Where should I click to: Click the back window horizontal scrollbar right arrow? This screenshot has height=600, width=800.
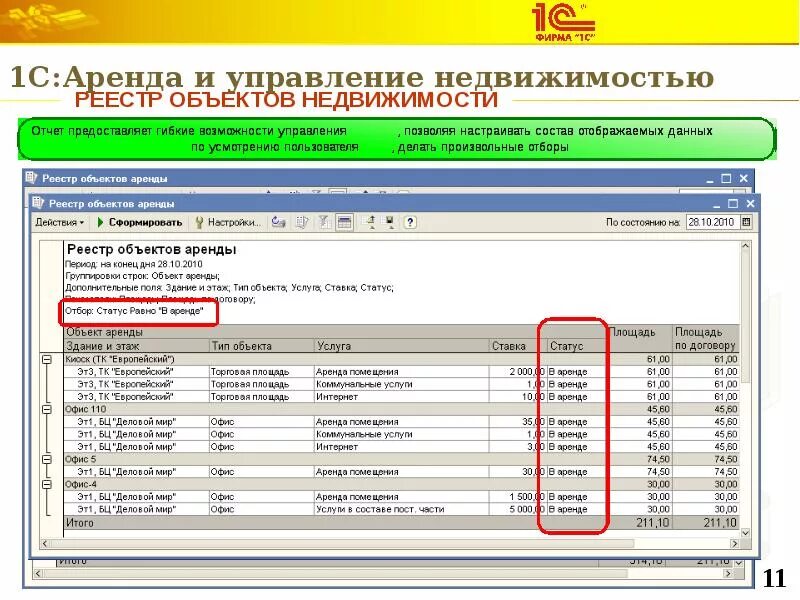coord(728,574)
